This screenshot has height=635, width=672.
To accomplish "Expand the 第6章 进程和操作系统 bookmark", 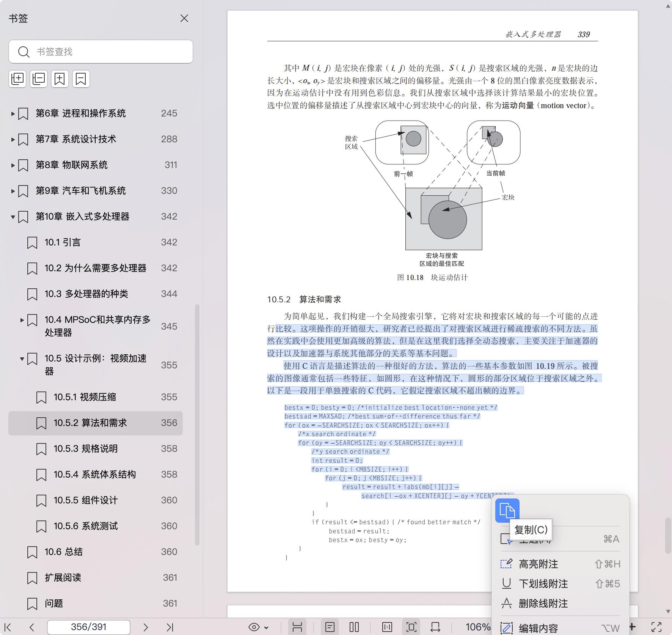I will click(x=13, y=113).
